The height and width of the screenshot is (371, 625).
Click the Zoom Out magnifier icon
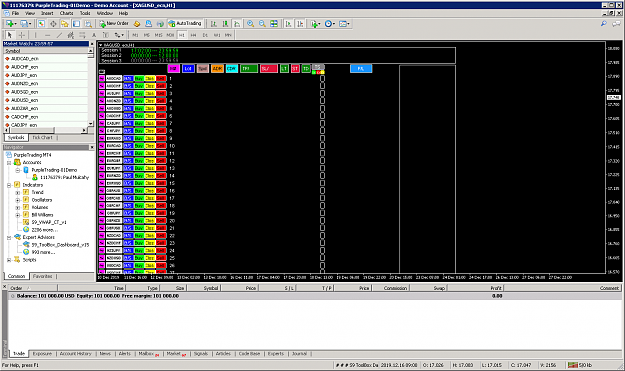[x=262, y=24]
